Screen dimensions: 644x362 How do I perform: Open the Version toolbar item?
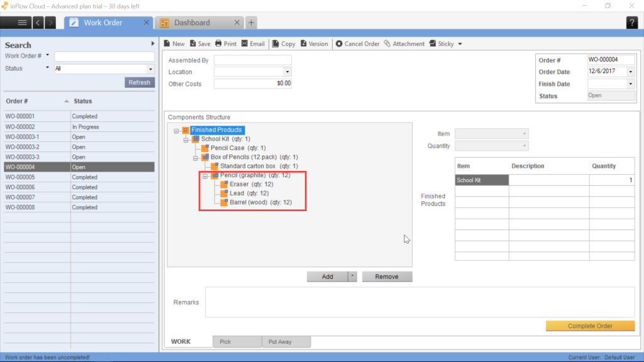pos(314,44)
